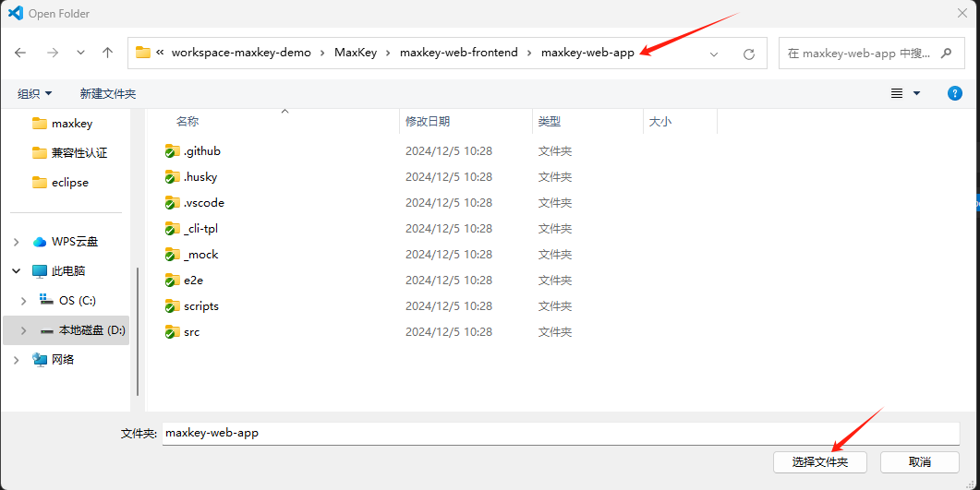
Task: Edit the 文件夹 name field
Action: coord(561,433)
